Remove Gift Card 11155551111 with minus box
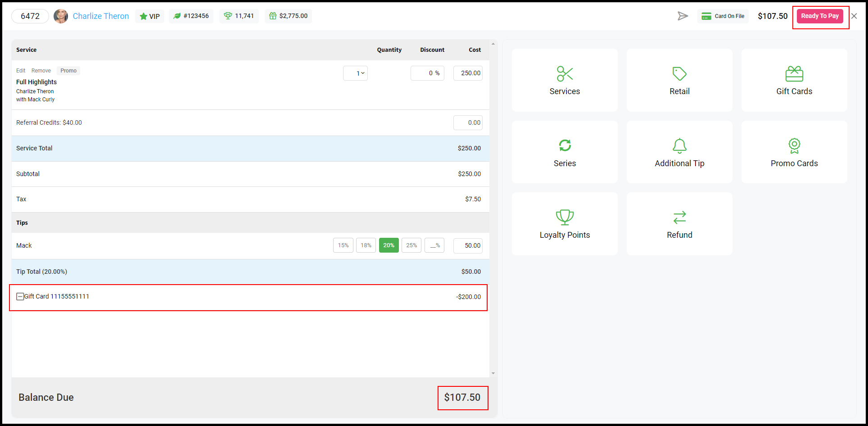 click(x=20, y=296)
